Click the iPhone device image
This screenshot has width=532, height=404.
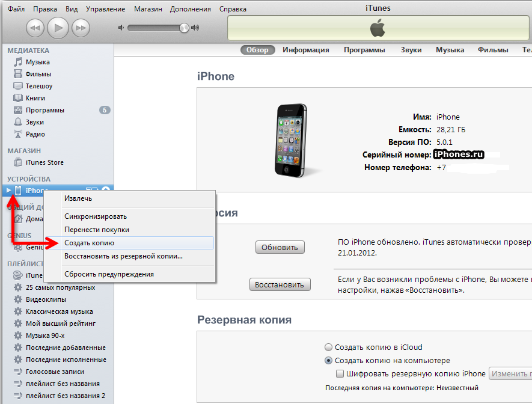click(292, 141)
